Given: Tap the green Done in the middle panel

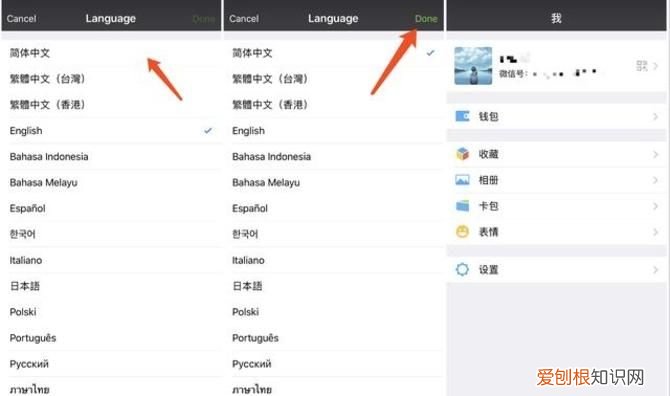Looking at the screenshot, I should 426,19.
